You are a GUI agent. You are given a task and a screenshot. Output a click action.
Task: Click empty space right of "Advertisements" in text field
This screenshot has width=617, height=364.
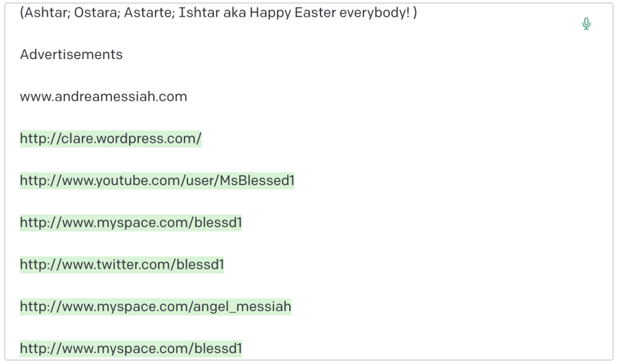point(362,55)
